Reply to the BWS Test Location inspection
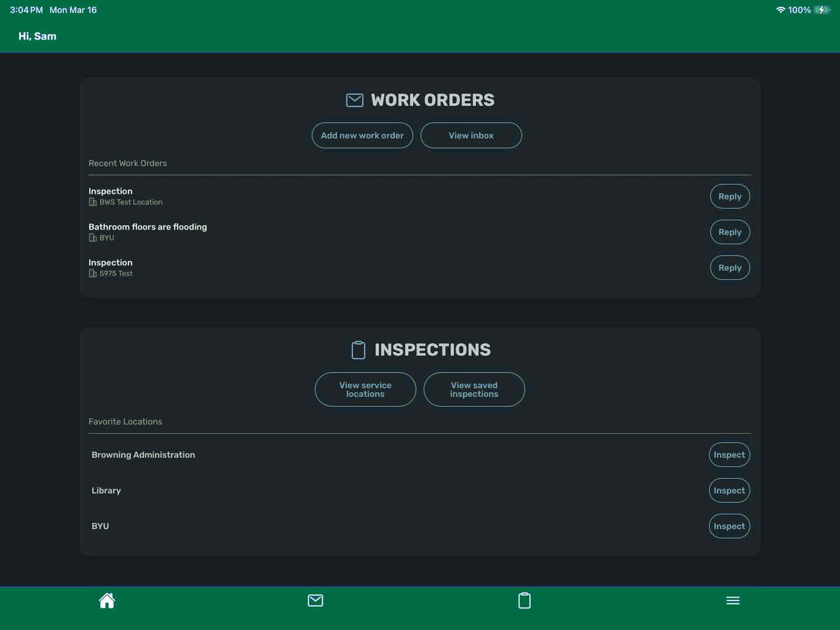Image resolution: width=840 pixels, height=630 pixels. click(x=730, y=197)
